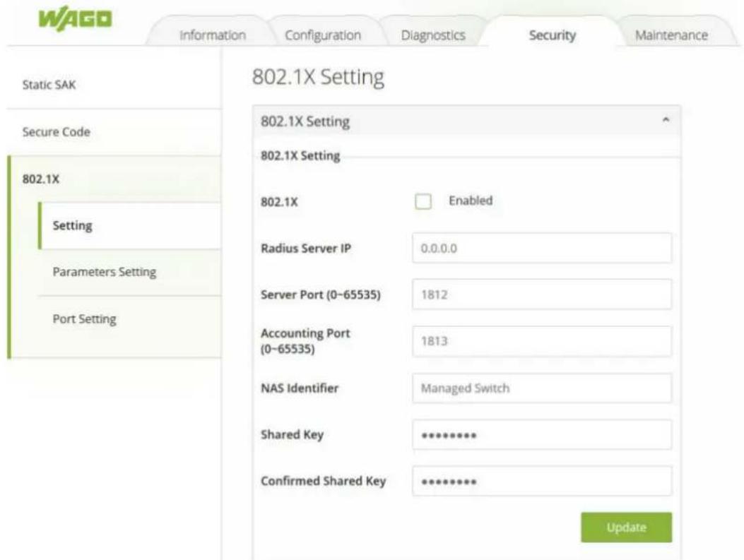The width and height of the screenshot is (744, 560).
Task: Select the Security tab
Action: [553, 35]
